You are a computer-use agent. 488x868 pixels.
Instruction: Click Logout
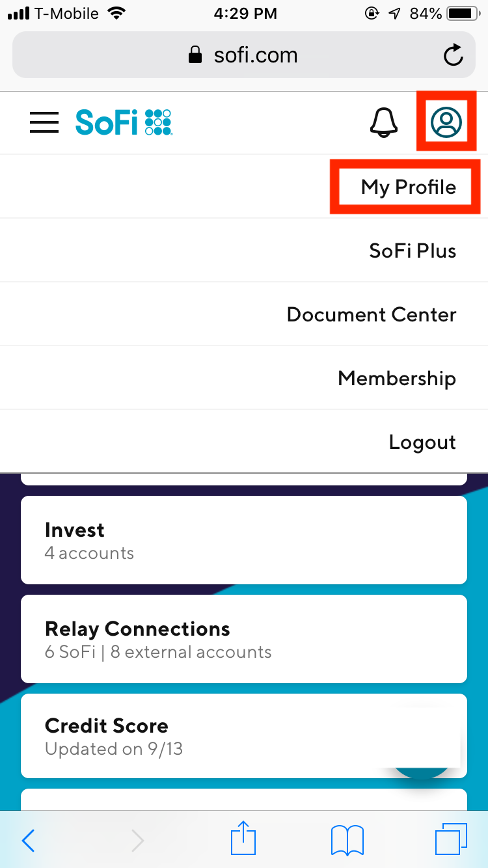(x=422, y=442)
